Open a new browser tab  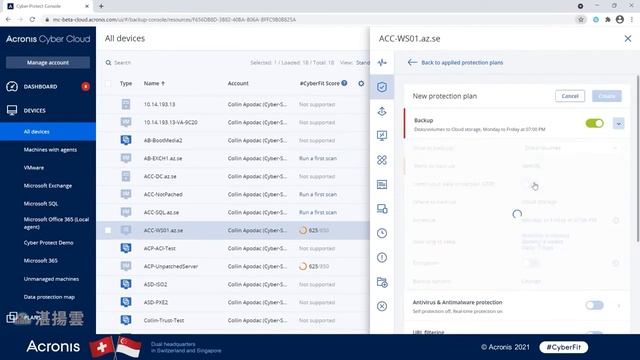[101, 6]
